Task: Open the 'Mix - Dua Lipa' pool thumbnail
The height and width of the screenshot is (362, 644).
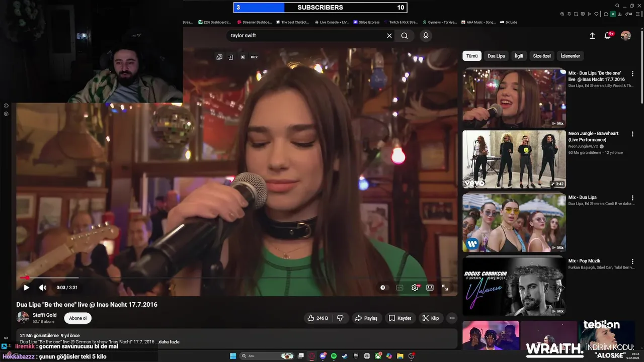Action: click(x=514, y=223)
